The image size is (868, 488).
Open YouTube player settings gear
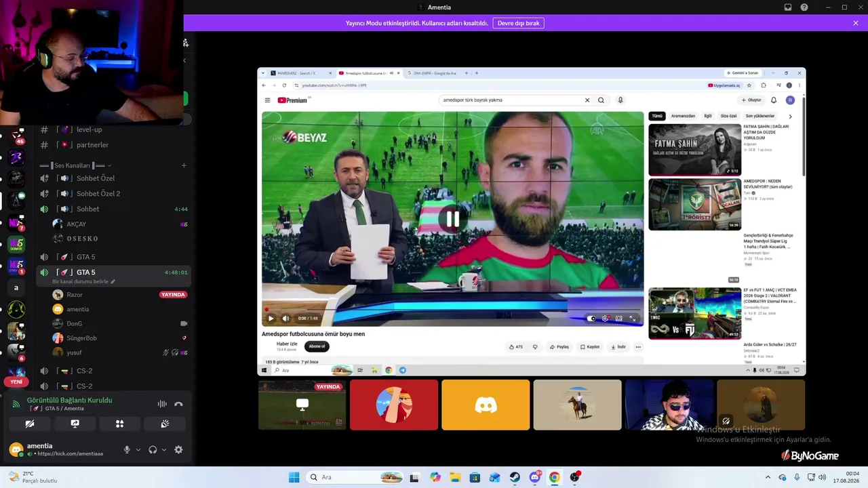pyautogui.click(x=606, y=319)
